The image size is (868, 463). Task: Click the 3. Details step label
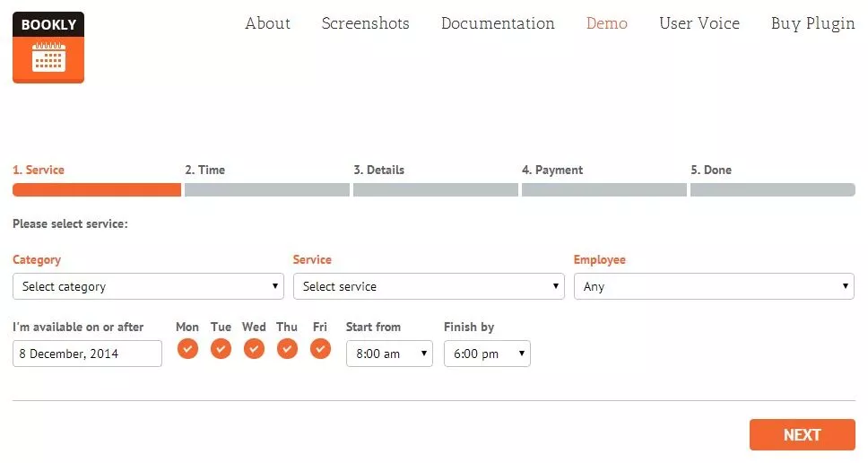(x=379, y=170)
